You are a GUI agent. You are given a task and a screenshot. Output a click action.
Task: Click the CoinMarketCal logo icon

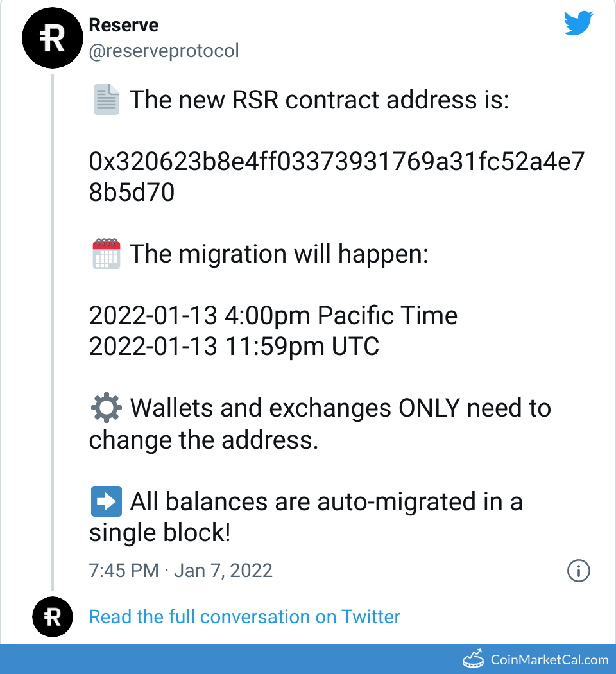pyautogui.click(x=474, y=658)
